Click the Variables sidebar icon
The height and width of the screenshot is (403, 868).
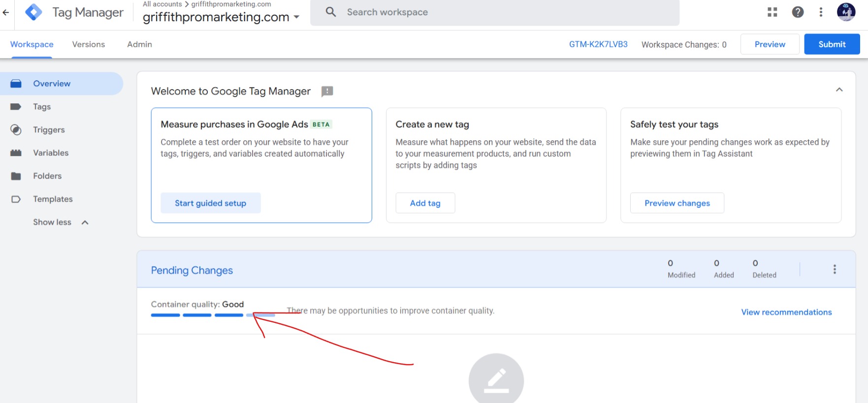tap(16, 153)
